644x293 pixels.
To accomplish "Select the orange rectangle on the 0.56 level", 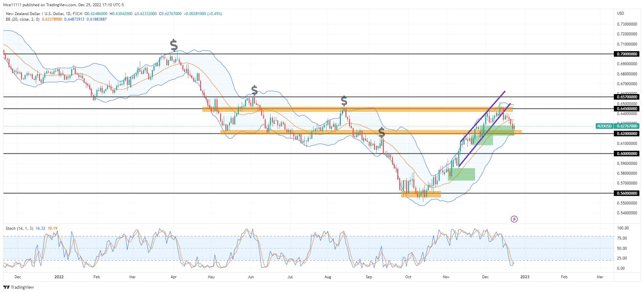I will point(421,194).
